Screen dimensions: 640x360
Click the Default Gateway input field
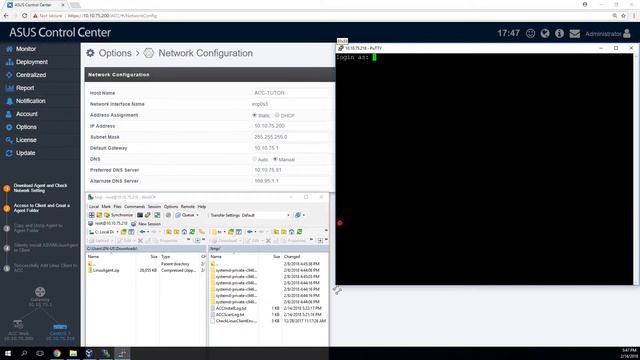[x=290, y=148]
